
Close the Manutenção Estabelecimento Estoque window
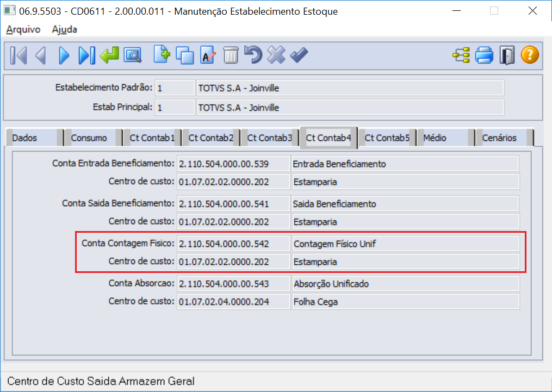coord(532,11)
